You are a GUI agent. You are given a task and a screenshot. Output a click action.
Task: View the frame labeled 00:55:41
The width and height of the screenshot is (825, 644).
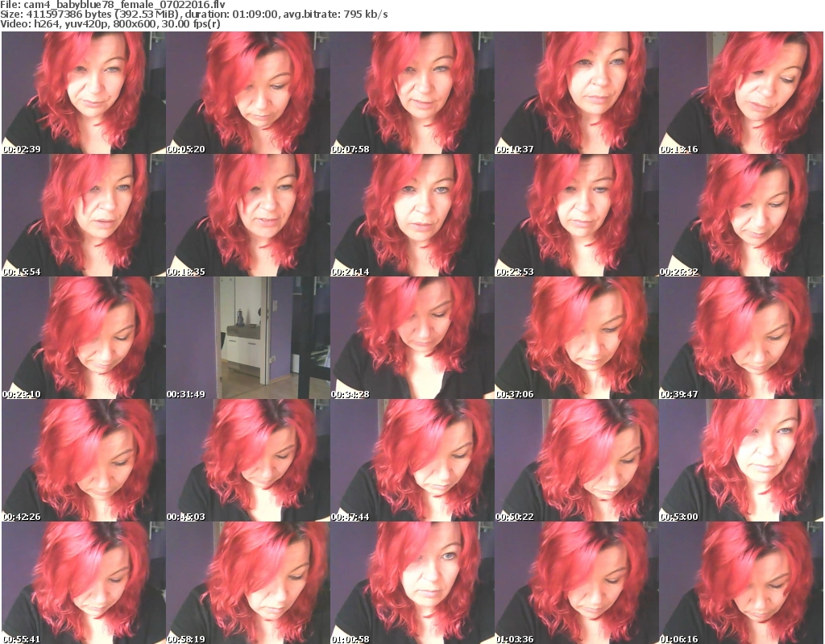[84, 583]
